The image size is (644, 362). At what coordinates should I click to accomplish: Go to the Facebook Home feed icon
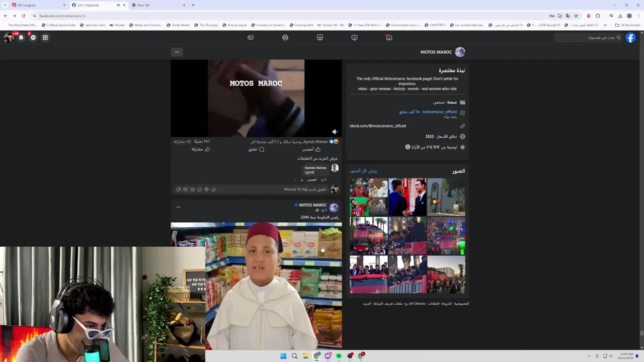(x=389, y=37)
